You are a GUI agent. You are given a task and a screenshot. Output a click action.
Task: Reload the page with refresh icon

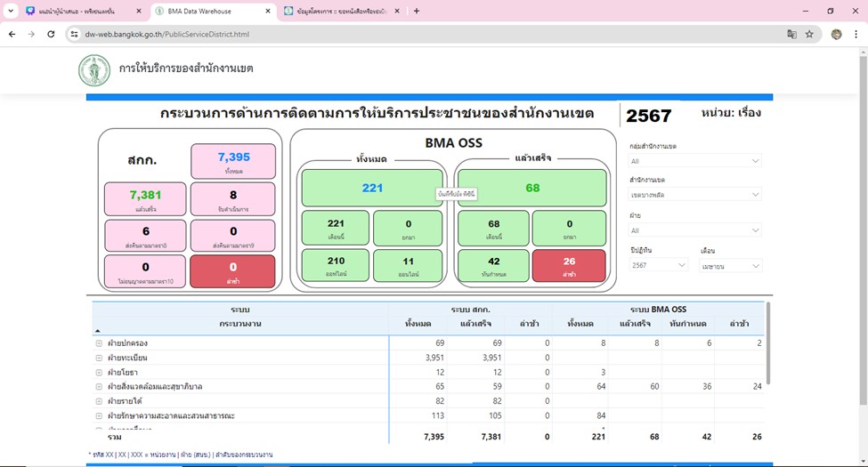(x=51, y=34)
